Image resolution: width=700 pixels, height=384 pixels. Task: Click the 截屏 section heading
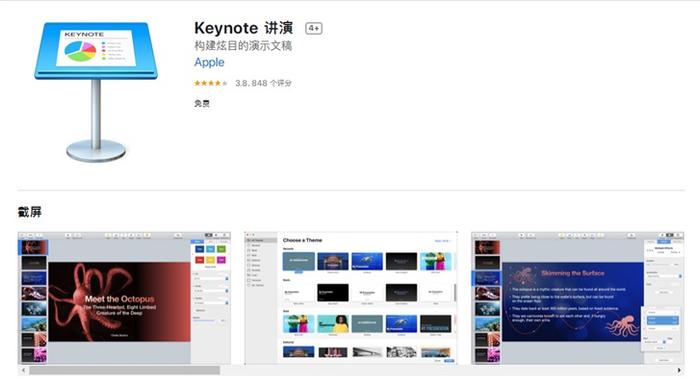point(29,212)
